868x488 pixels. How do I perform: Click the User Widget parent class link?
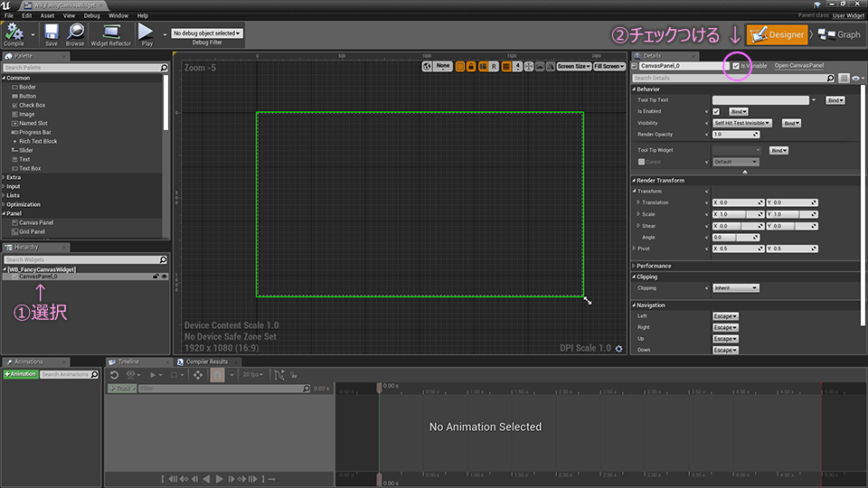click(x=848, y=15)
